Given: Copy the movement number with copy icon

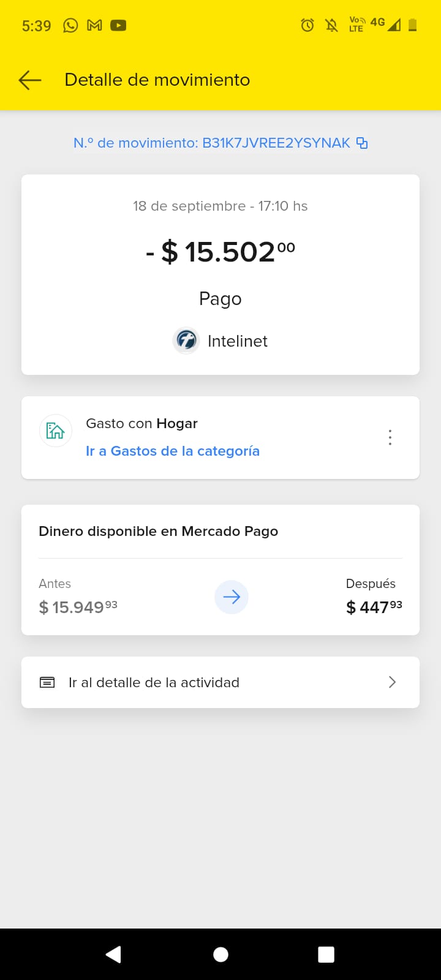Looking at the screenshot, I should 363,143.
